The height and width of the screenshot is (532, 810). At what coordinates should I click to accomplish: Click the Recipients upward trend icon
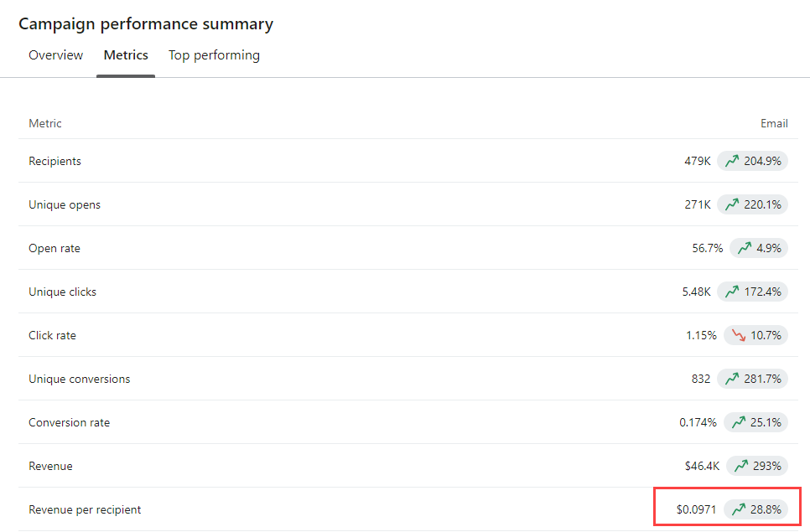click(732, 161)
